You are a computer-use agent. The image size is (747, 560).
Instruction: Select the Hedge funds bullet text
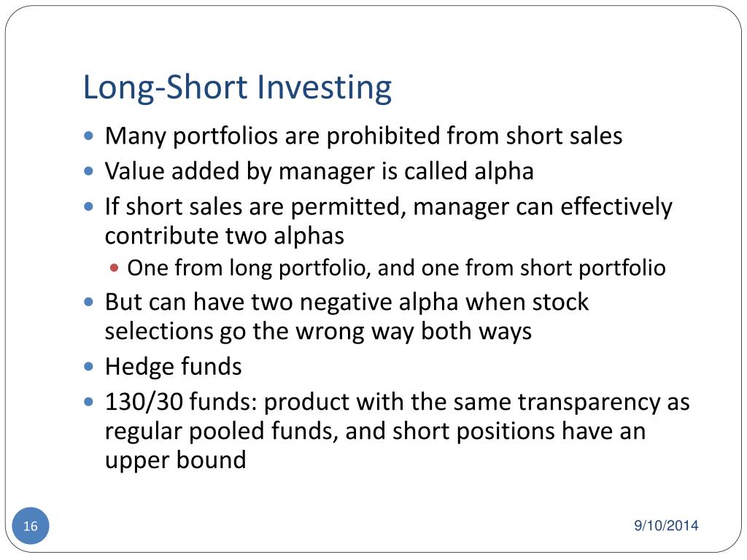coord(174,367)
